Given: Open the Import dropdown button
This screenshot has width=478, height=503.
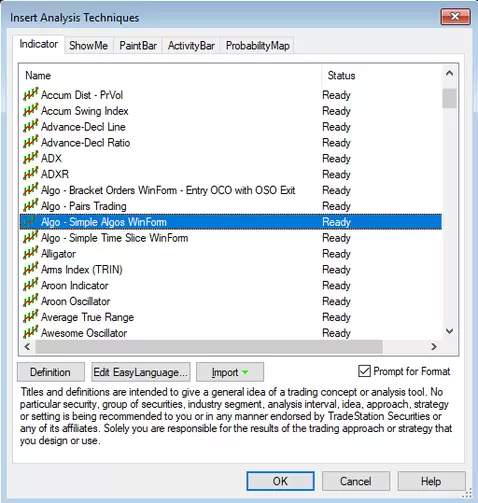Looking at the screenshot, I should (x=230, y=372).
